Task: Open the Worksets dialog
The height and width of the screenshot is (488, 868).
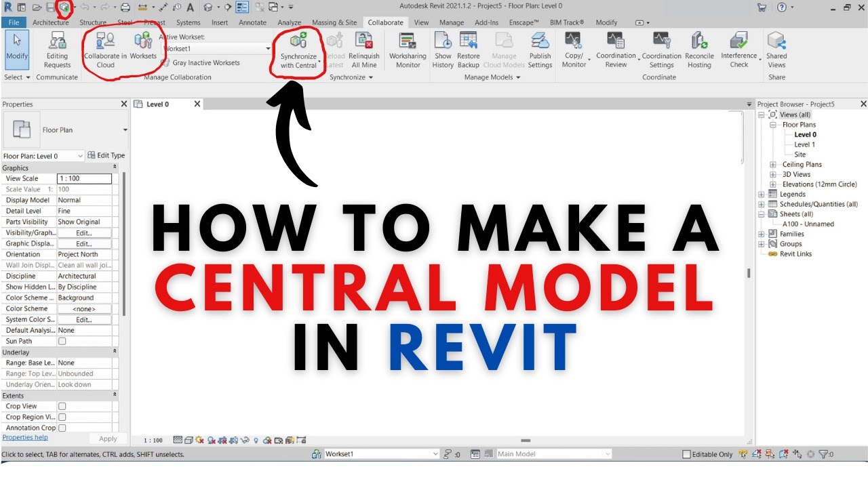Action: [143, 46]
